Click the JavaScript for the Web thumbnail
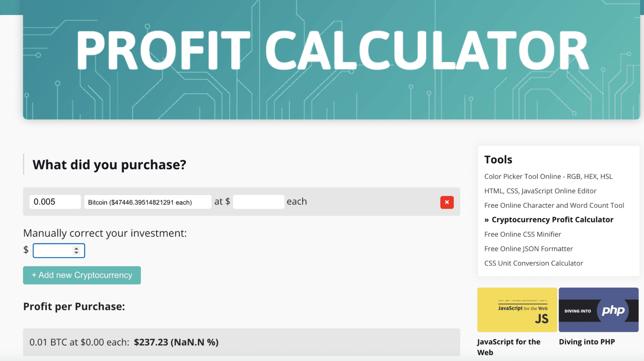 (517, 310)
